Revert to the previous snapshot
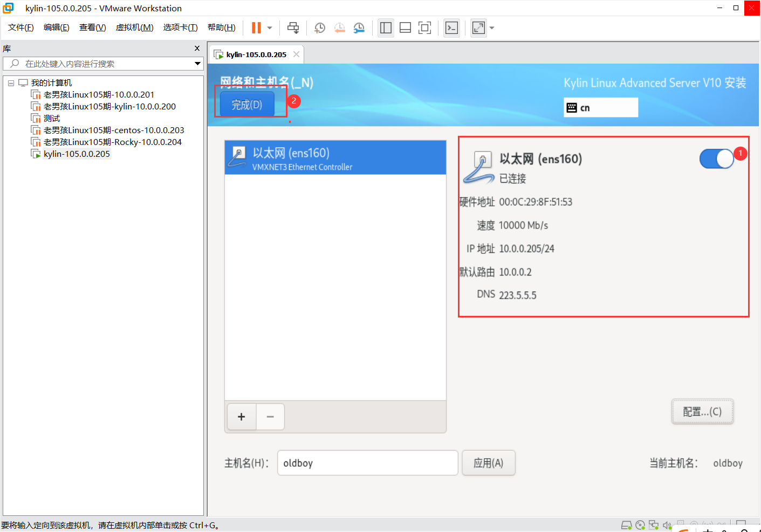This screenshot has height=532, width=761. coord(339,28)
